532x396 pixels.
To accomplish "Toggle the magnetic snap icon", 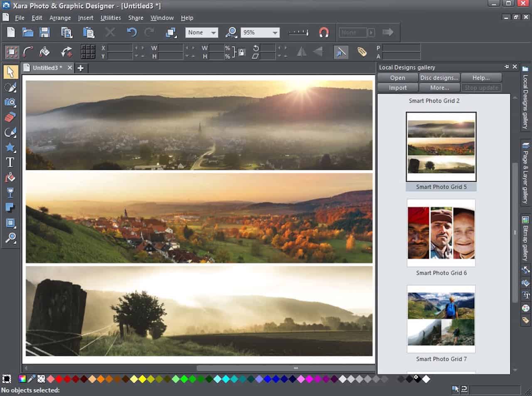I will [324, 32].
